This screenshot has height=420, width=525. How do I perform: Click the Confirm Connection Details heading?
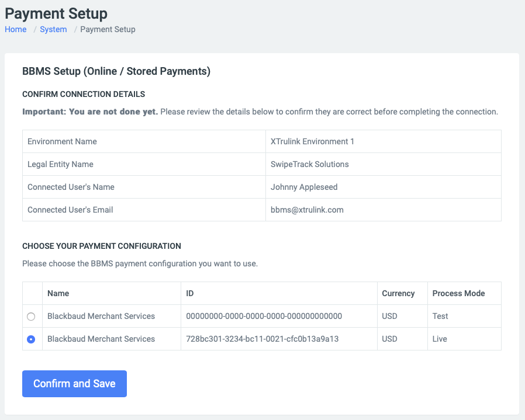click(84, 95)
